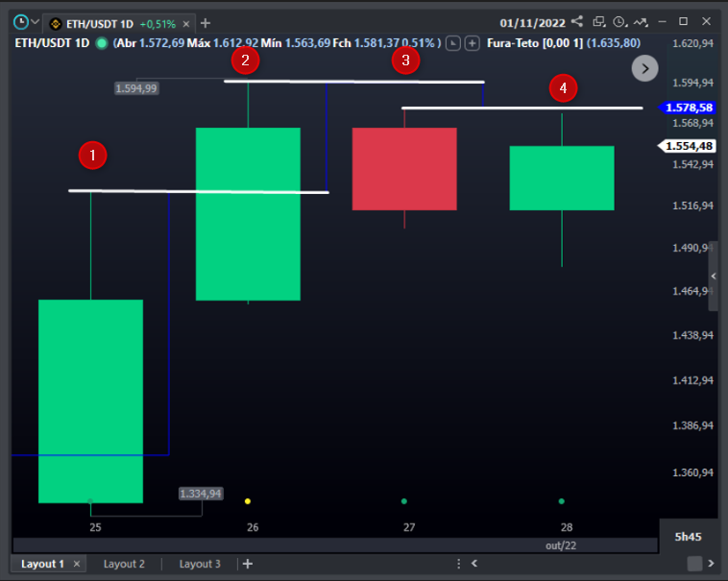Click the detach window icon
Screen dimensions: 728x581
(x=599, y=21)
